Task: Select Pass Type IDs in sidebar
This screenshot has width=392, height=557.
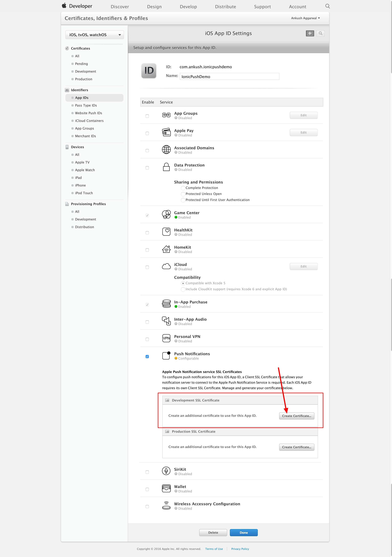Action: click(x=86, y=106)
